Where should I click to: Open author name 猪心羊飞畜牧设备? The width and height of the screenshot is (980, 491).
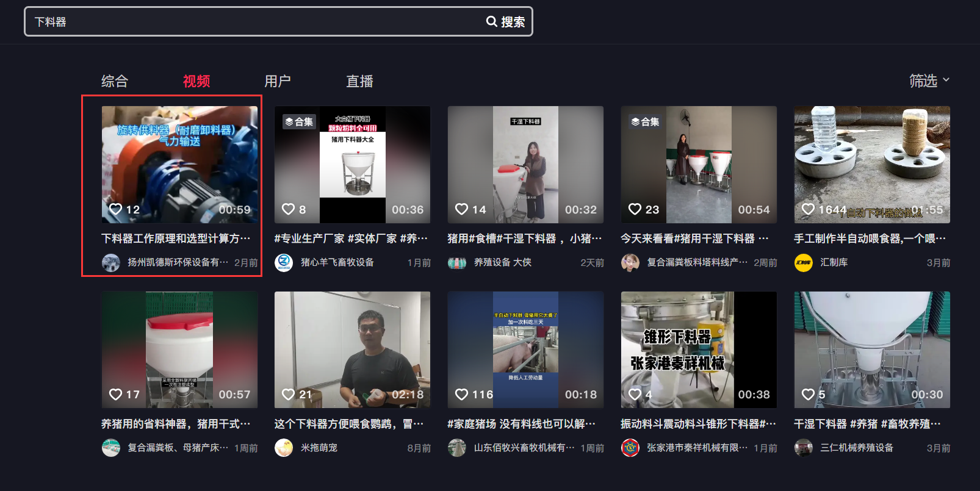tap(337, 262)
